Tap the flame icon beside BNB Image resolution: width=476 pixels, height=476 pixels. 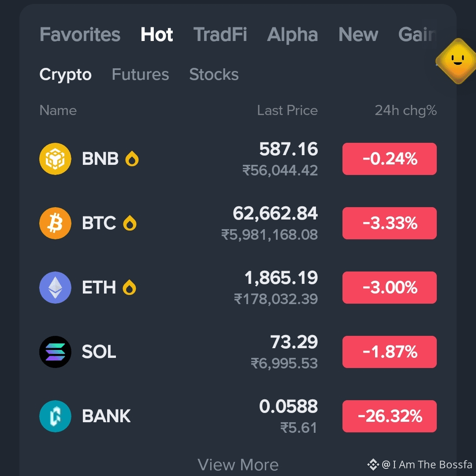pos(132,159)
